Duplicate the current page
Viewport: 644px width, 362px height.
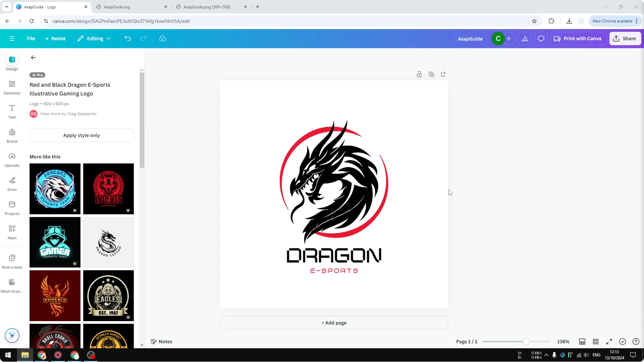click(431, 74)
